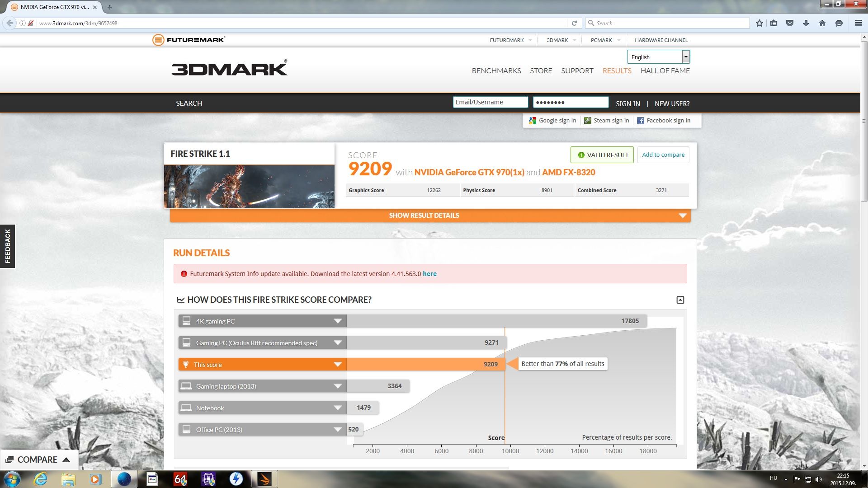Expand the Gaming laptop (2013) row
Viewport: 868px width, 488px height.
337,386
